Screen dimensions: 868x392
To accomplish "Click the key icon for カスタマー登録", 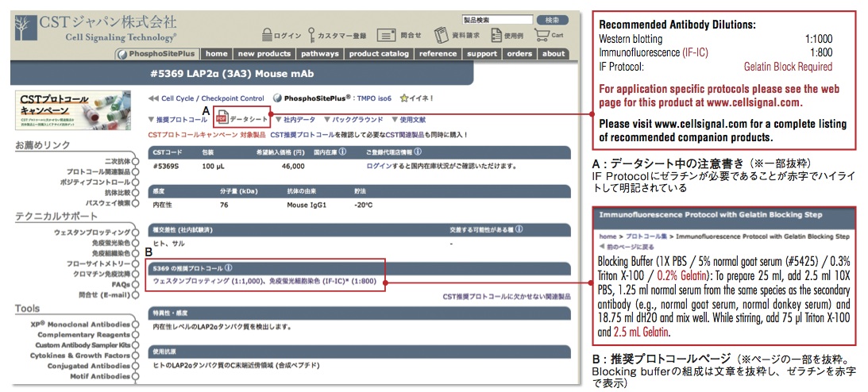I will (x=311, y=35).
